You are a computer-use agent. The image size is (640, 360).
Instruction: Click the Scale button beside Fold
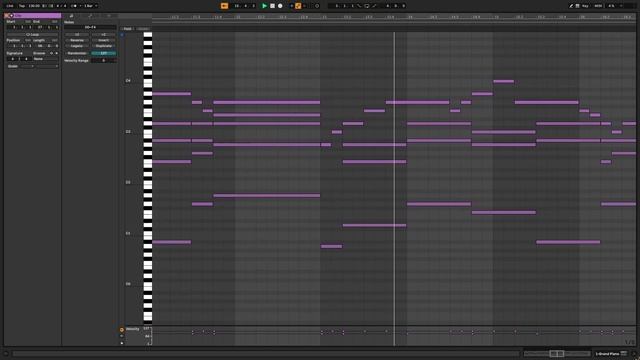143,29
